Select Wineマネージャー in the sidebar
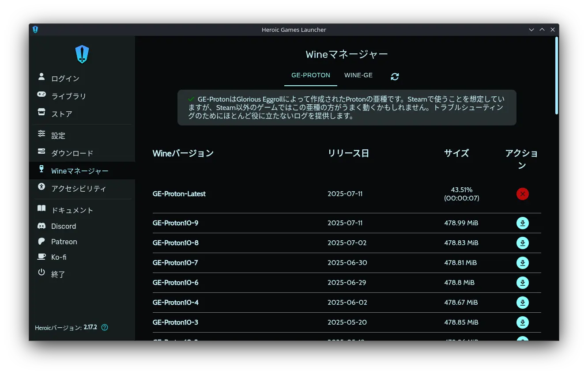The width and height of the screenshot is (588, 375). click(x=82, y=170)
